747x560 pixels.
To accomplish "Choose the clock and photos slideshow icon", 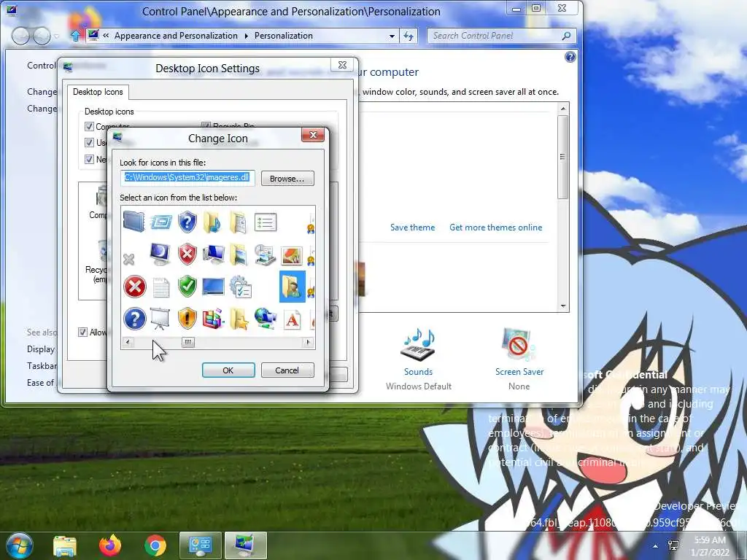I will 265,254.
